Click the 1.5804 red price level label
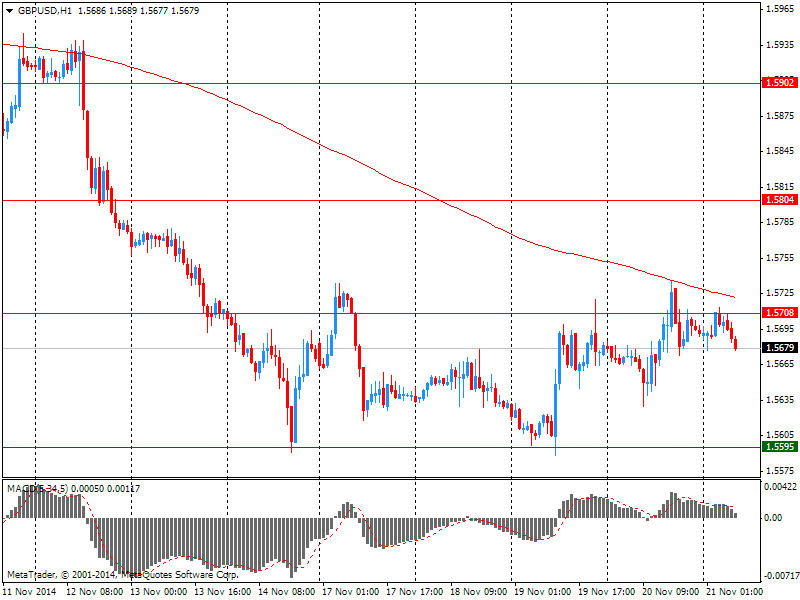800x600 pixels. (x=780, y=199)
